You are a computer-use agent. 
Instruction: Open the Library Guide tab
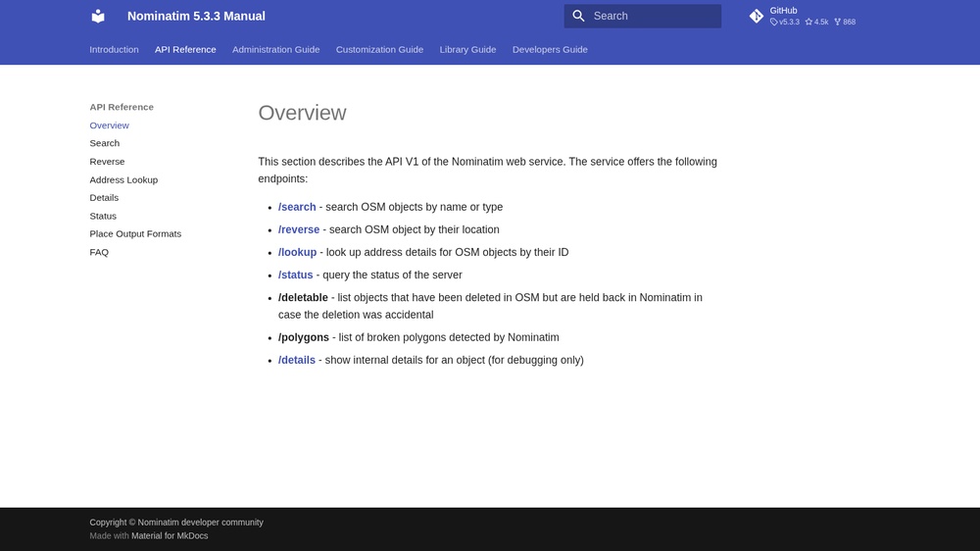tap(467, 49)
